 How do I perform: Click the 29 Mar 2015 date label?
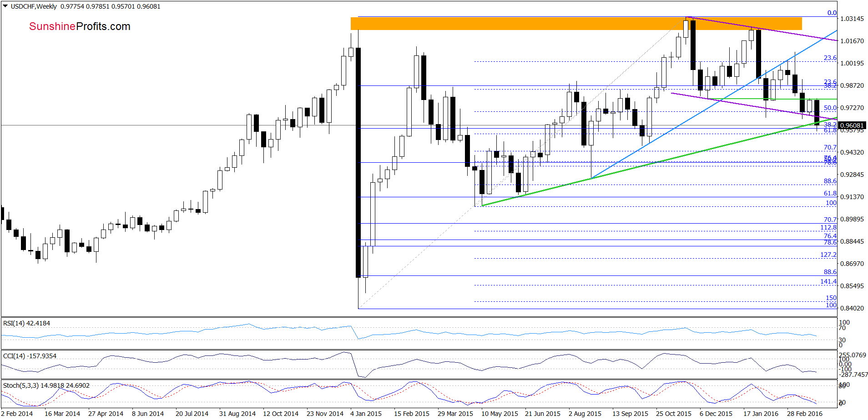pos(455,414)
